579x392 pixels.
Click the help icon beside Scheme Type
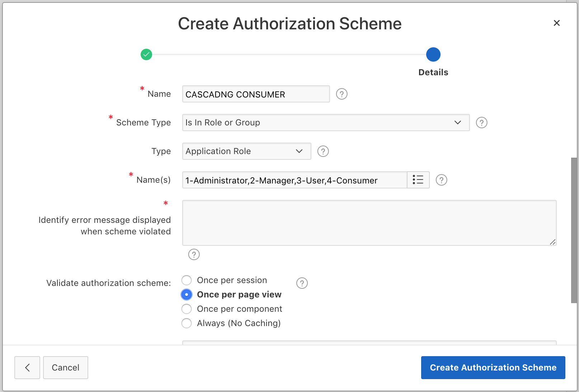(x=481, y=123)
